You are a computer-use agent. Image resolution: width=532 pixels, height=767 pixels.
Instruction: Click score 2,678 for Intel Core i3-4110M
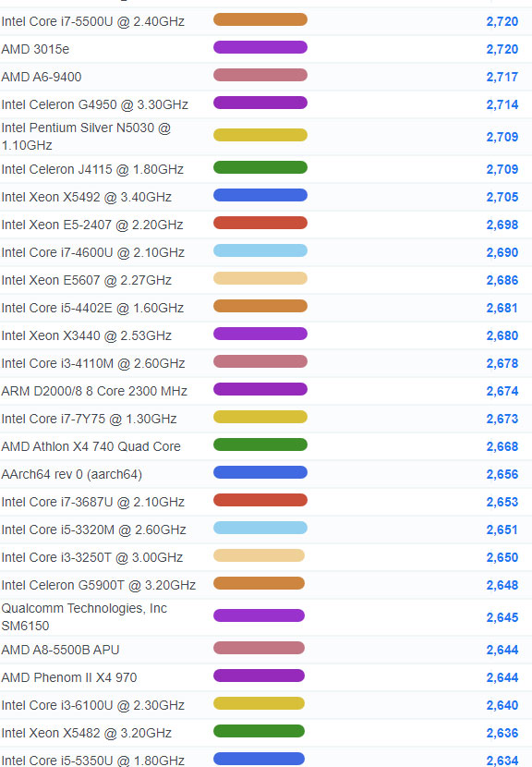(502, 363)
